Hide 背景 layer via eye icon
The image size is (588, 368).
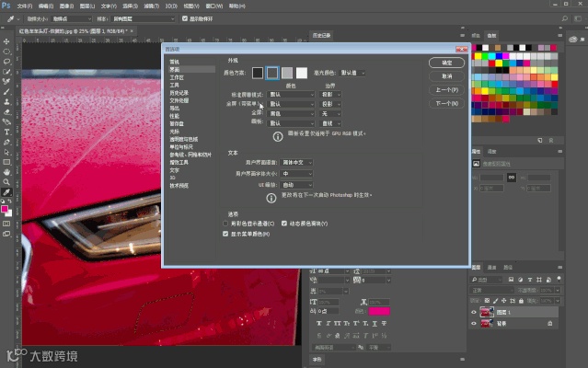[474, 324]
